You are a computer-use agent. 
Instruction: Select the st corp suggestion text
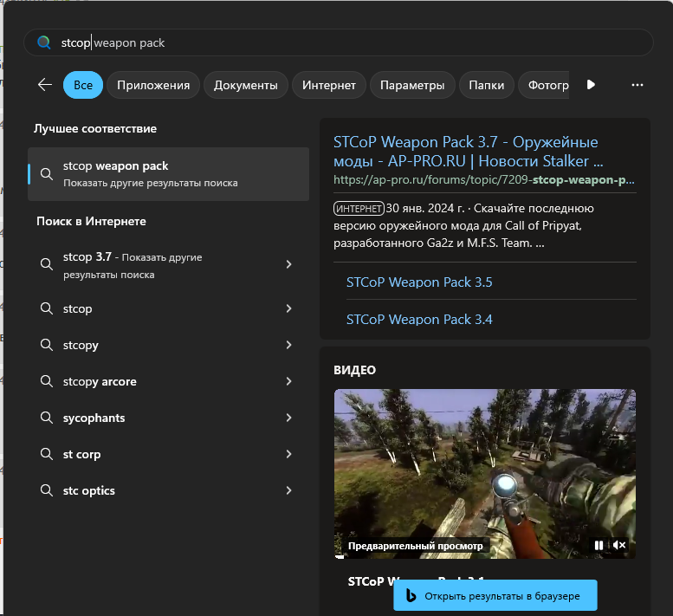tap(81, 454)
